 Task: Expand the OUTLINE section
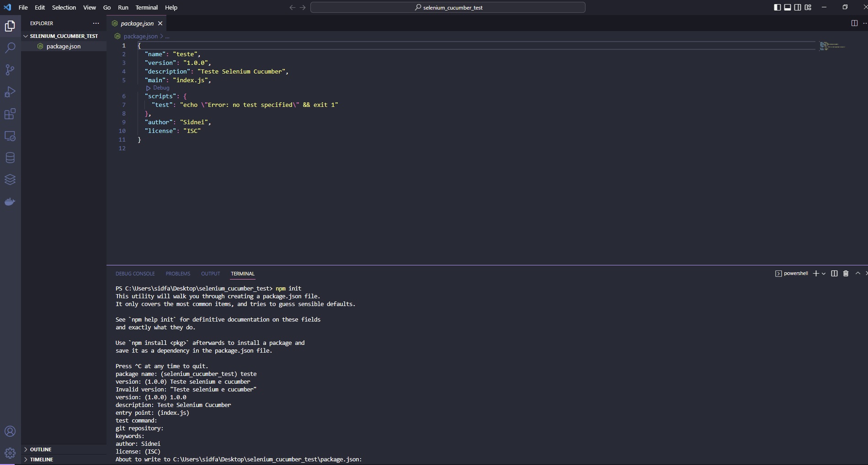pos(64,449)
